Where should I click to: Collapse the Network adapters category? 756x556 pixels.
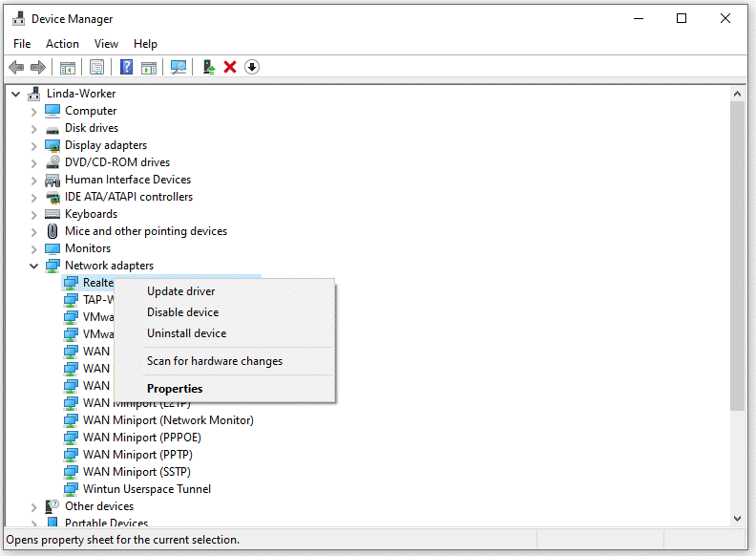pos(34,266)
